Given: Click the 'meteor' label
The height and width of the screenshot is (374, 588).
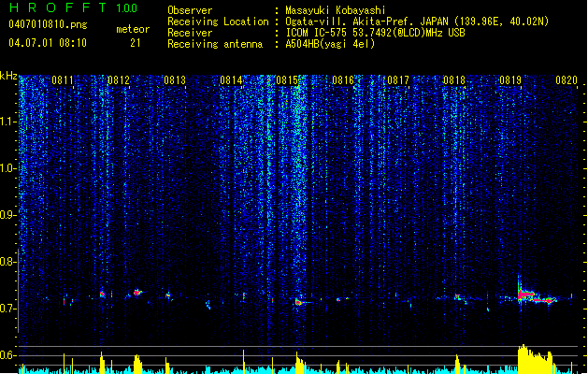Looking at the screenshot, I should (133, 29).
